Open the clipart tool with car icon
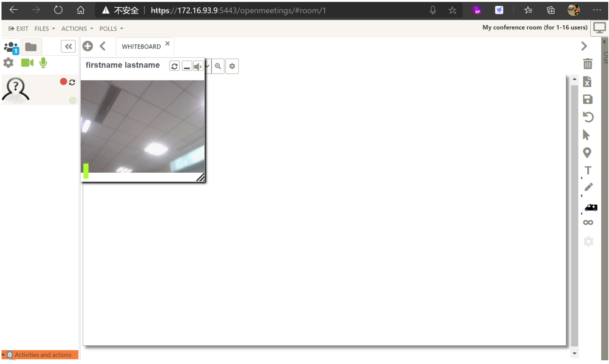The image size is (609, 364). [x=591, y=208]
